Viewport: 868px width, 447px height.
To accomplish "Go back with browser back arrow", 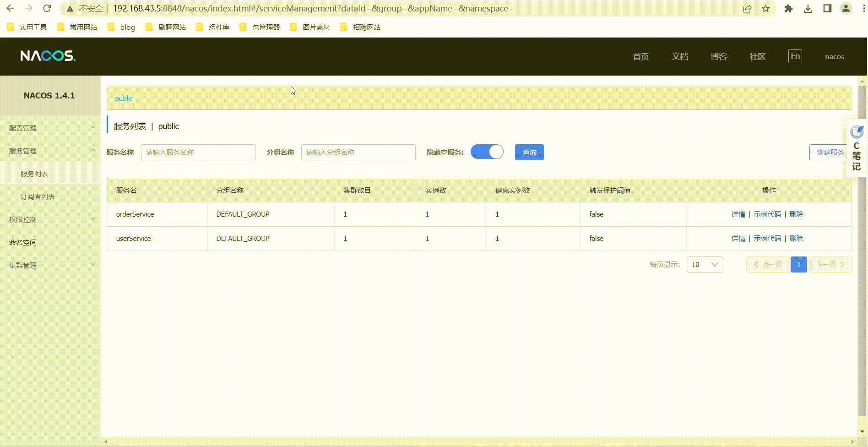I will click(x=10, y=8).
